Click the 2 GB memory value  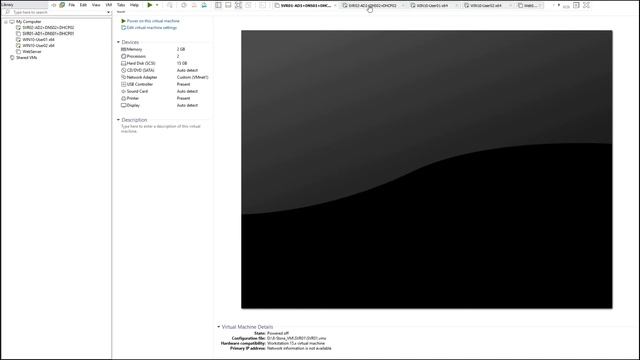click(181, 49)
